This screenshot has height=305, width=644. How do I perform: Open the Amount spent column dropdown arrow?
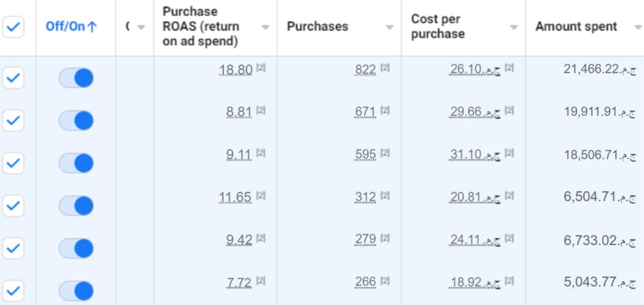coord(638,28)
